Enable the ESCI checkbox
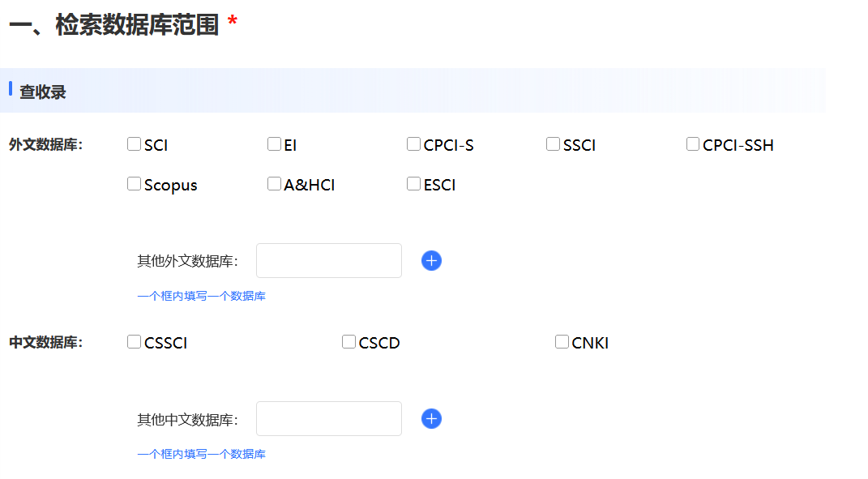Viewport: 868px width, 479px height. (414, 184)
